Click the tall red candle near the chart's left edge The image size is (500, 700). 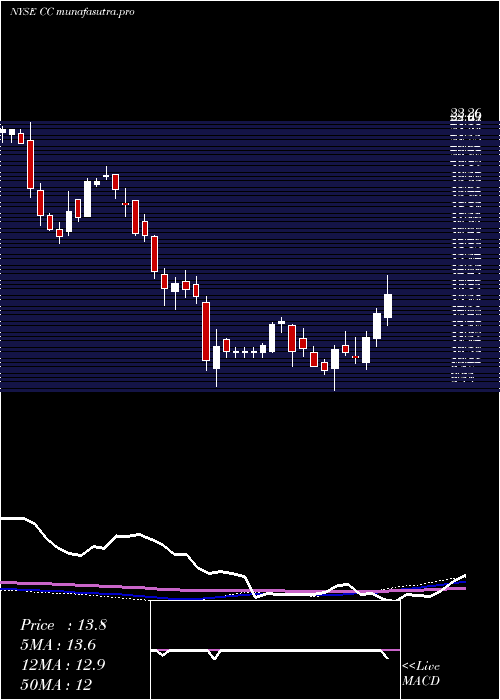(x=30, y=164)
